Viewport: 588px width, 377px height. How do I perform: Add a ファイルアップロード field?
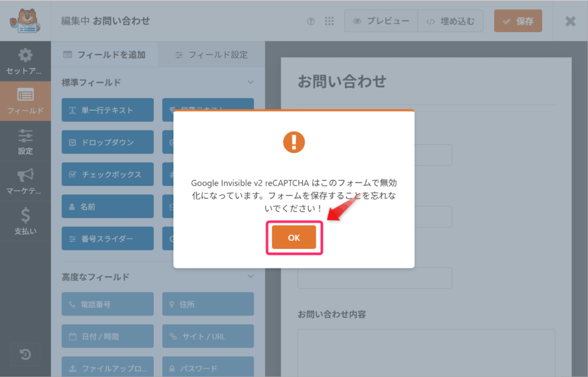[x=107, y=367]
